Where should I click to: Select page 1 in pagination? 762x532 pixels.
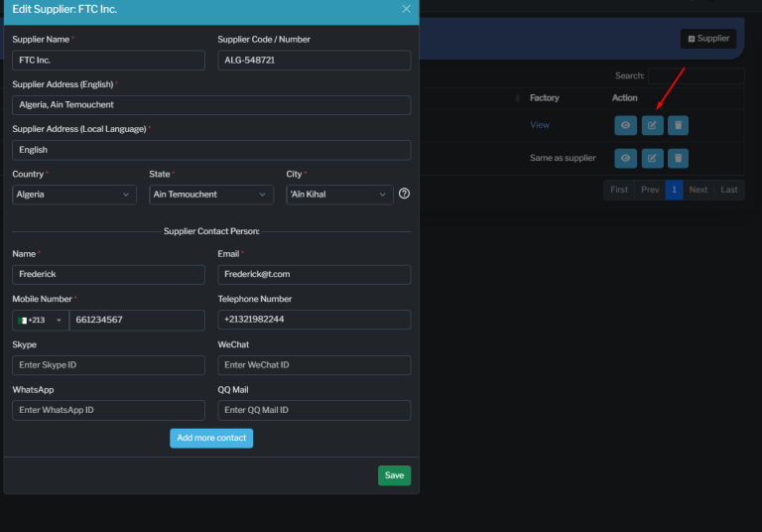coord(674,190)
